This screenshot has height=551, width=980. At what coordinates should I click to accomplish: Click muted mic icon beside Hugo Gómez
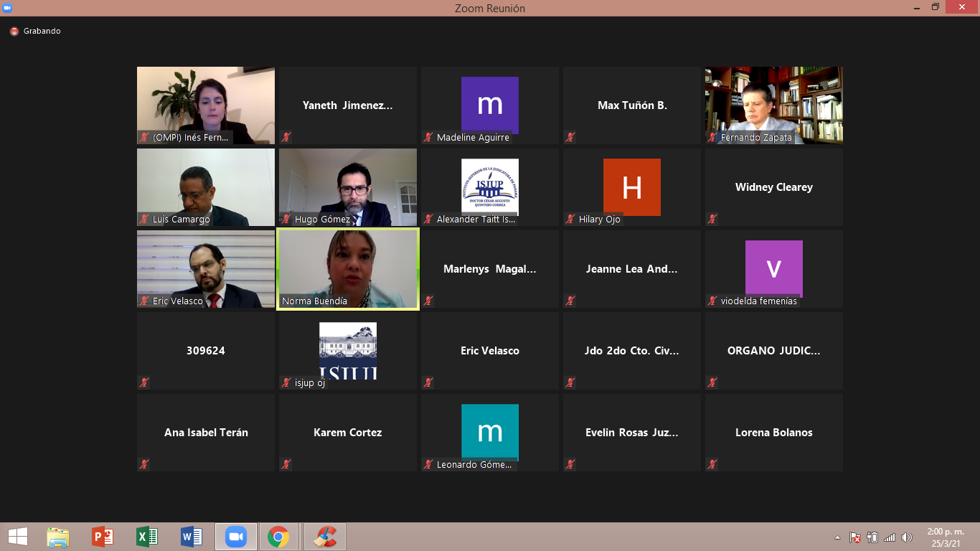point(286,219)
